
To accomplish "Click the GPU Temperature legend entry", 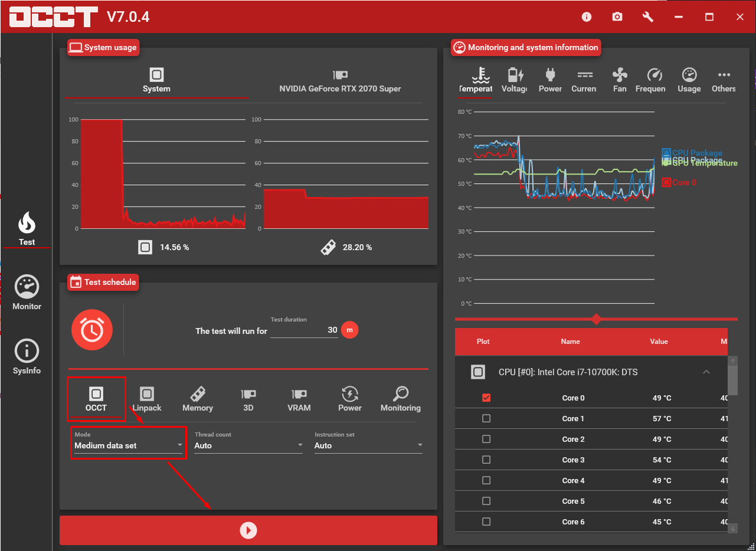I will tap(701, 163).
